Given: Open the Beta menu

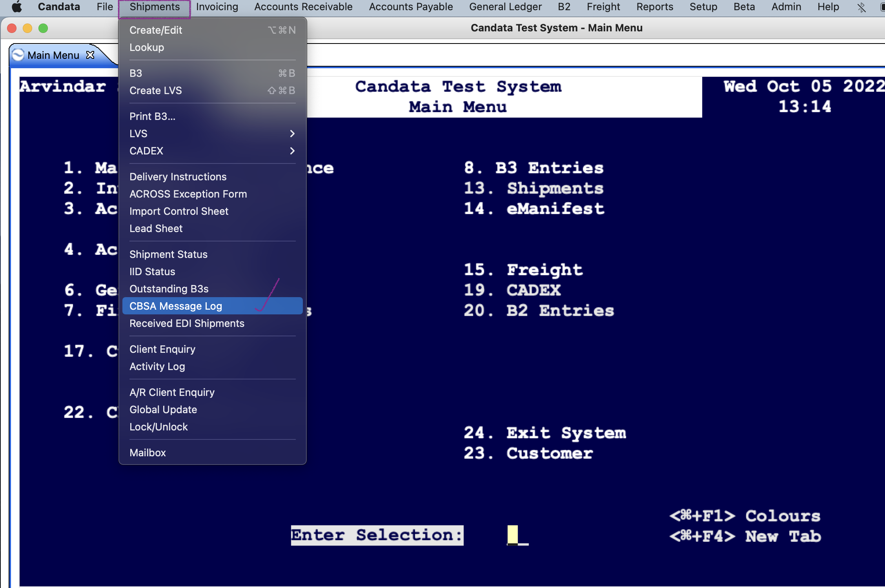Looking at the screenshot, I should click(744, 7).
